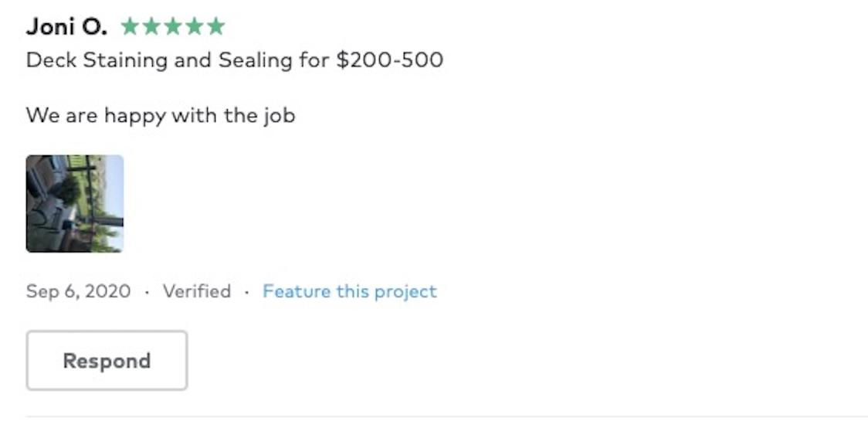The image size is (868, 428).
Task: Click the Verified label
Action: [196, 291]
